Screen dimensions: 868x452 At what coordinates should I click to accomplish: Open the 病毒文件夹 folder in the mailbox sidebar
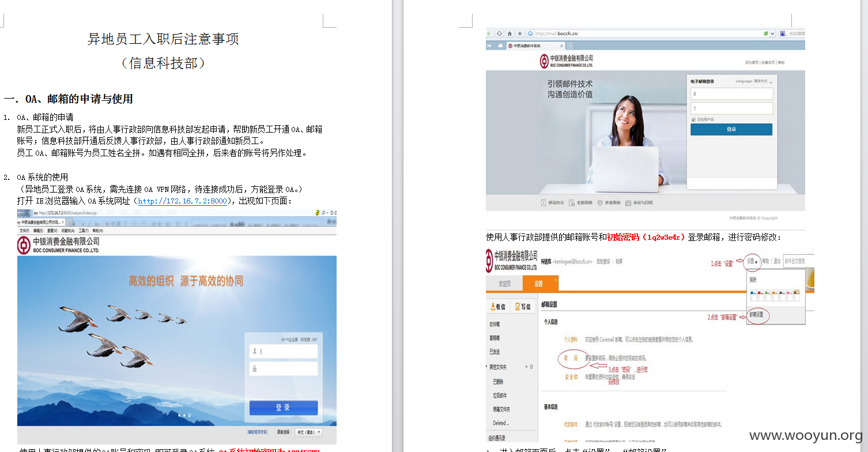coord(501,409)
